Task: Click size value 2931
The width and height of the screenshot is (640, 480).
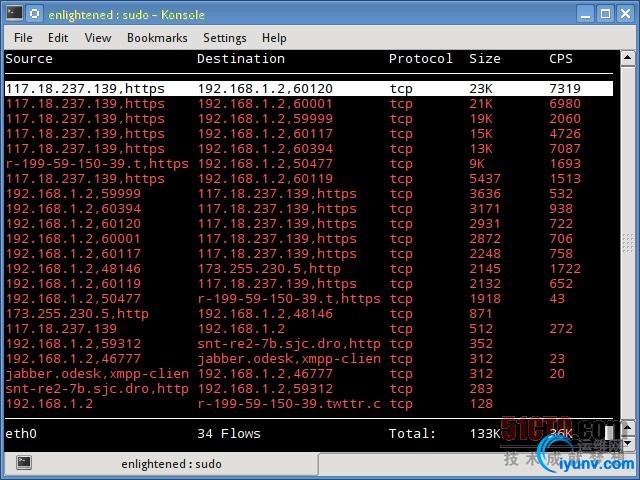Action: pyautogui.click(x=484, y=224)
